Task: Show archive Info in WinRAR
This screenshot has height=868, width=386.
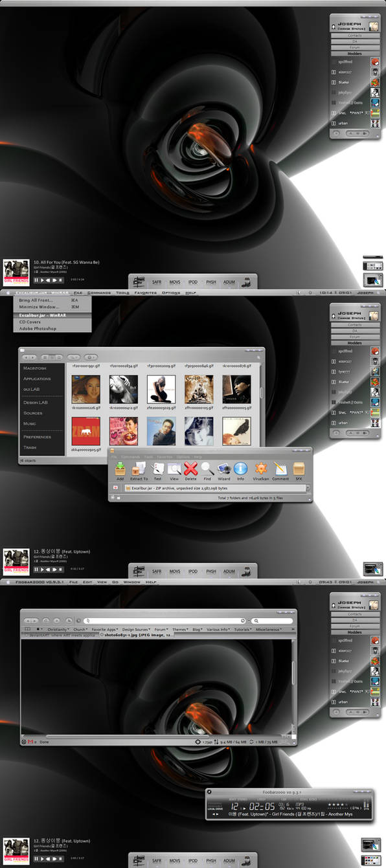Action: tap(240, 469)
